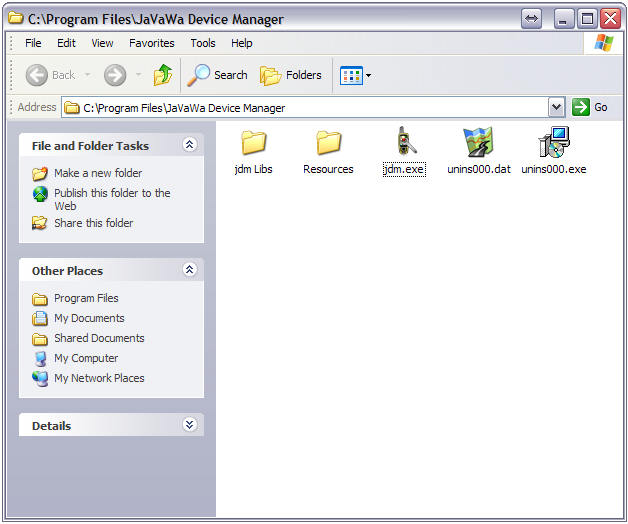Open the Views dropdown button
This screenshot has width=628, height=524.
[355, 75]
